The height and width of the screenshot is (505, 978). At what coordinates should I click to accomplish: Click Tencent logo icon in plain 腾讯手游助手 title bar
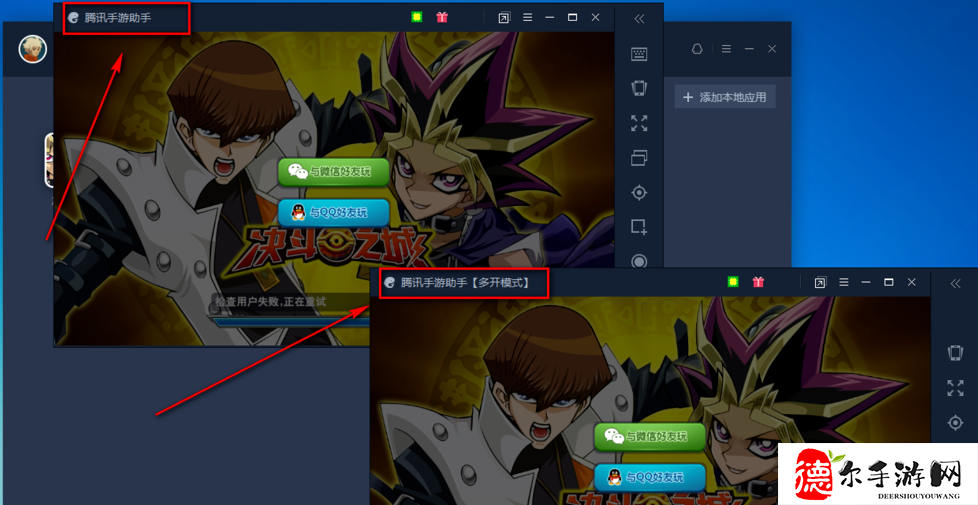pyautogui.click(x=74, y=17)
